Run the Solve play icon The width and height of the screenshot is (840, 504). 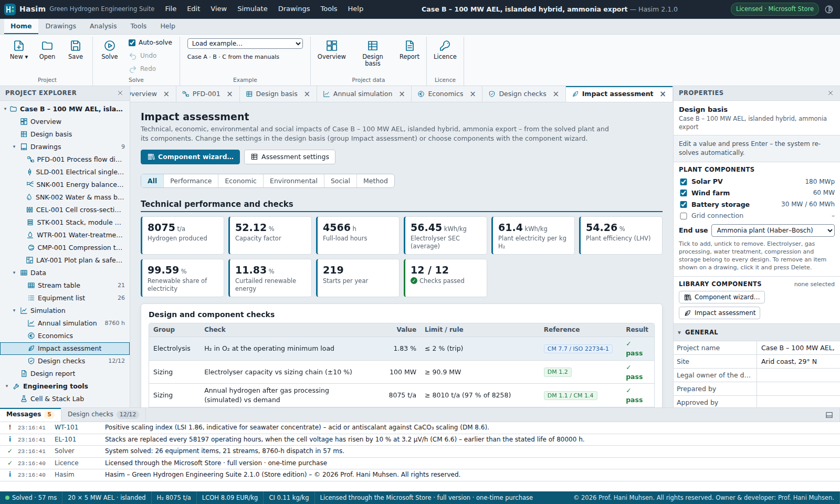110,46
